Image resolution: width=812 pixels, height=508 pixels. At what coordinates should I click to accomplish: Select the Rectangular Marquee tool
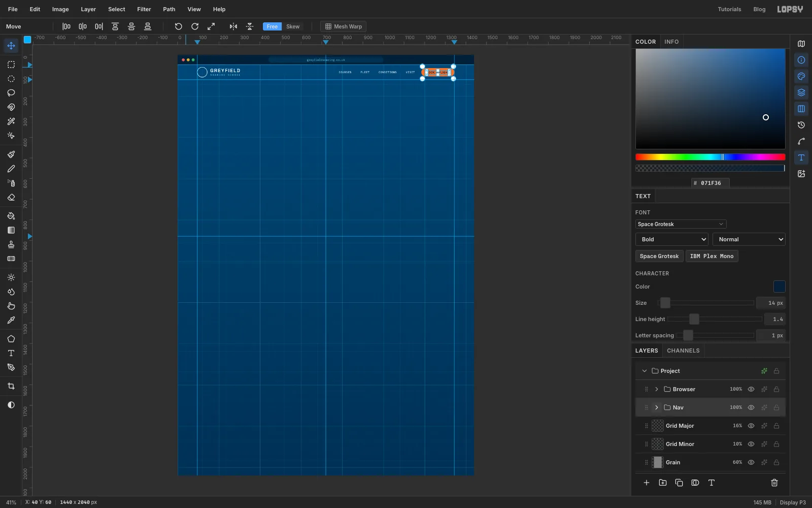pos(11,65)
